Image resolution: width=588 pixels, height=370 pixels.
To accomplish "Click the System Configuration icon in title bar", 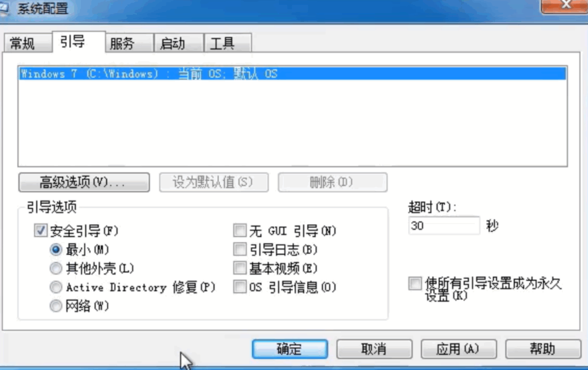I will click(x=4, y=8).
